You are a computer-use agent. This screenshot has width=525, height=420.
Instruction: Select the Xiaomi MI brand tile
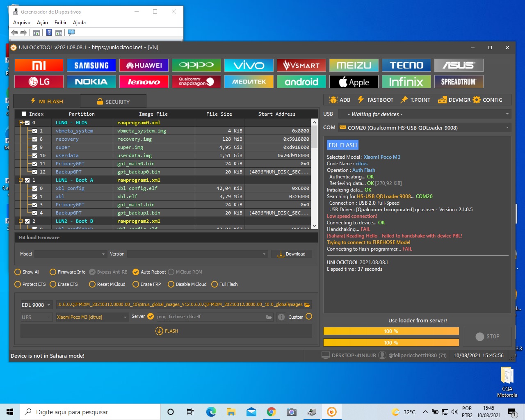point(39,65)
